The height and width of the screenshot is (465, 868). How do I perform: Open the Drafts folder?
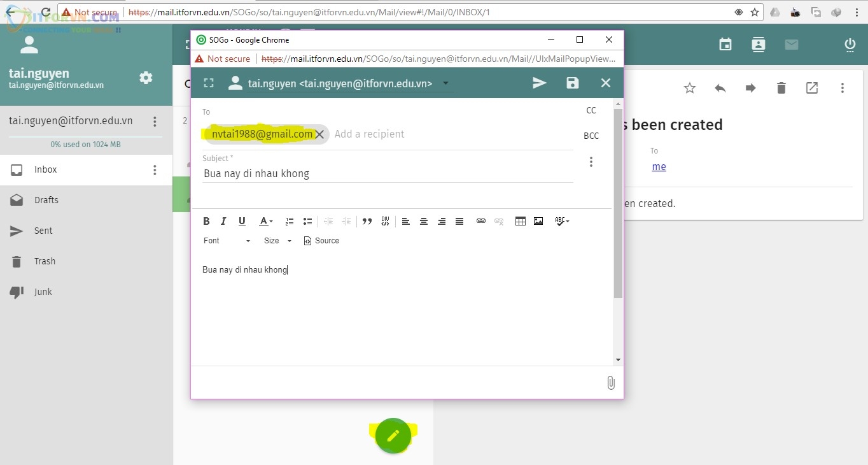(46, 200)
